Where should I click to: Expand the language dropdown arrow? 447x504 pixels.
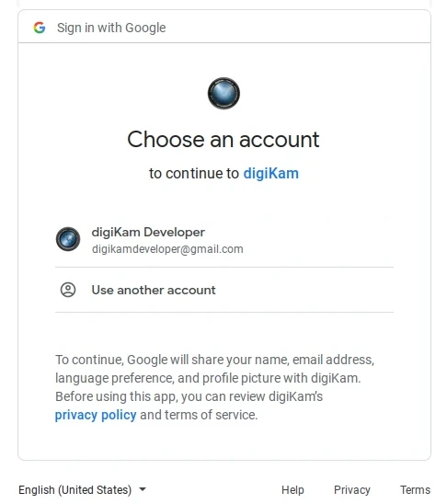pyautogui.click(x=143, y=489)
